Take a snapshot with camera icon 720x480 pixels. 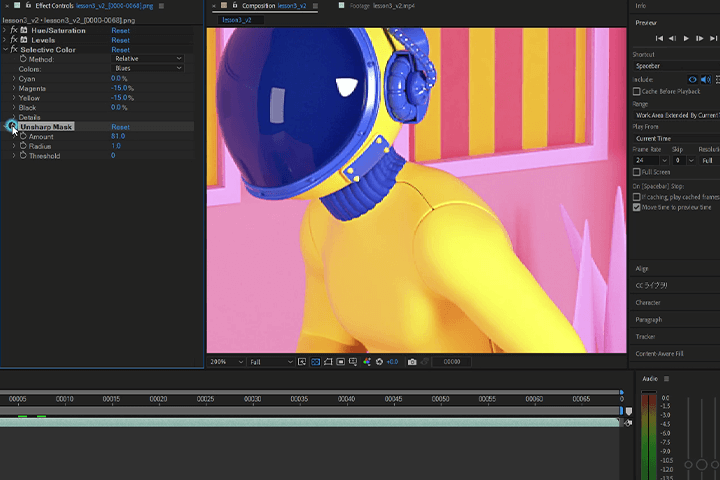[412, 362]
